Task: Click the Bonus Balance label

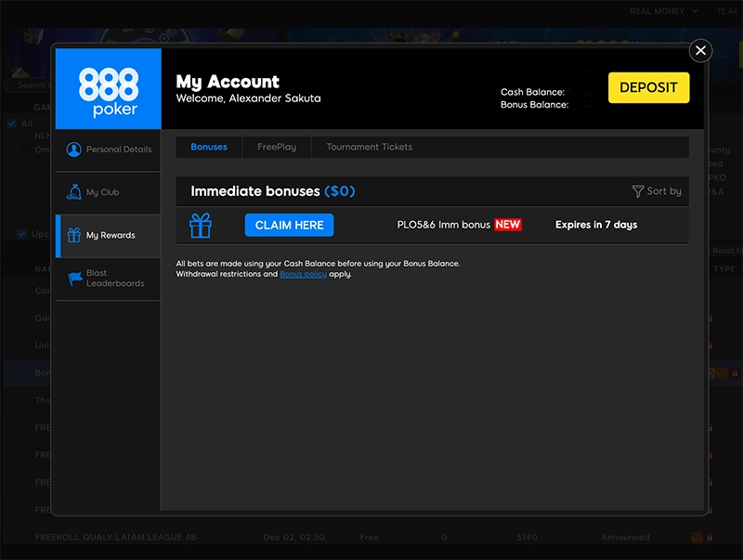Action: 535,105
